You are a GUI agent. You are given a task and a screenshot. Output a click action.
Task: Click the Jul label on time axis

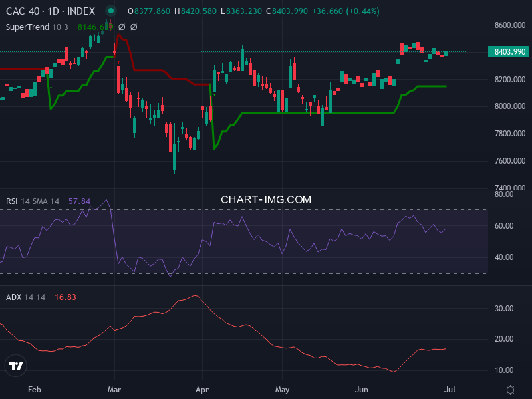pyautogui.click(x=450, y=390)
